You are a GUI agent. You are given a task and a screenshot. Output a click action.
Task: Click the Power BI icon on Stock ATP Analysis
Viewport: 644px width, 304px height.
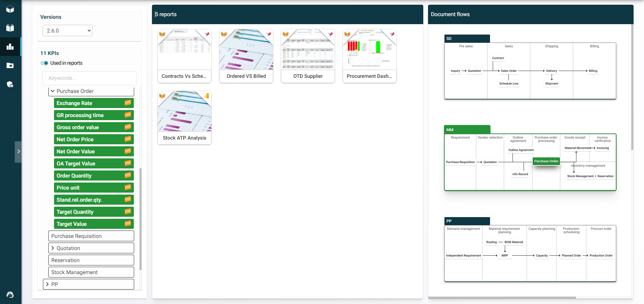pos(207,96)
